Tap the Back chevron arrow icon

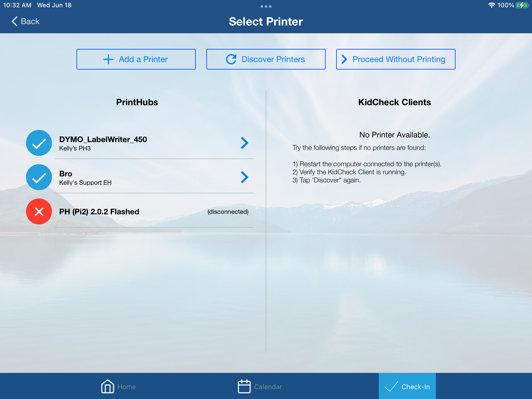click(x=15, y=21)
